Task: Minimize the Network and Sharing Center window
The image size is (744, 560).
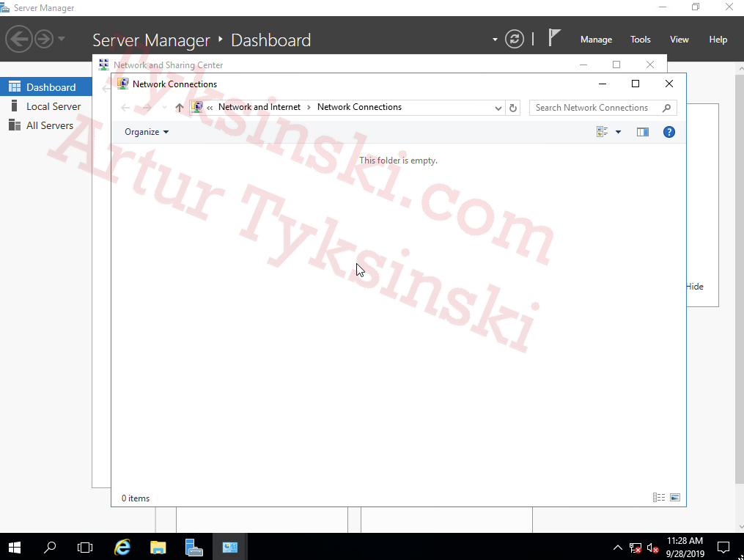Action: [583, 65]
